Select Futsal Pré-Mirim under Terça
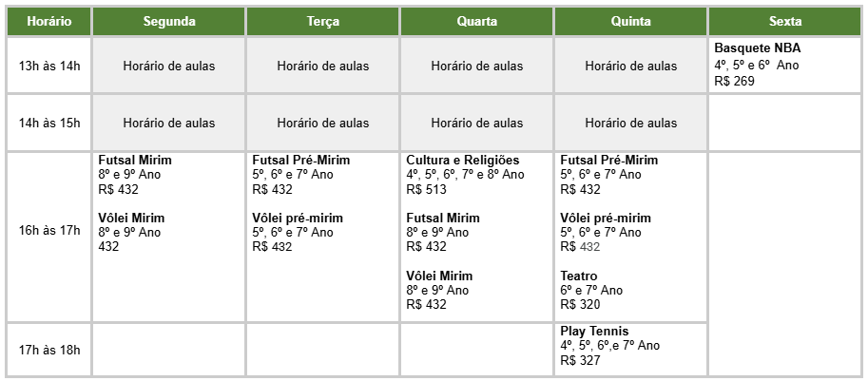Image resolution: width=868 pixels, height=381 pixels. click(300, 160)
